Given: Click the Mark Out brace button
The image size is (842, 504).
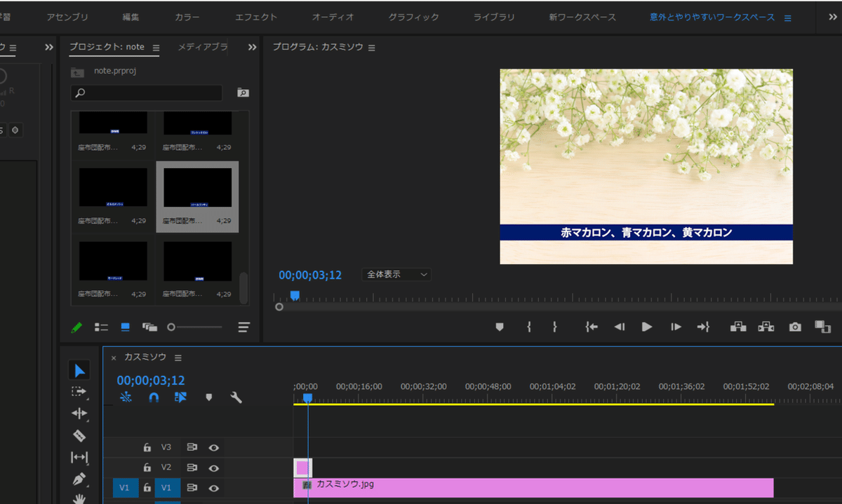Looking at the screenshot, I should [554, 327].
